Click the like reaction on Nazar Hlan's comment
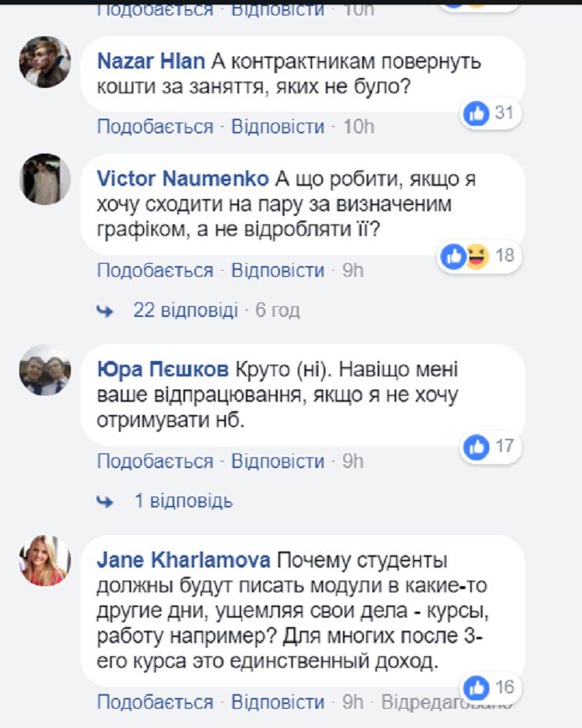 [x=477, y=114]
